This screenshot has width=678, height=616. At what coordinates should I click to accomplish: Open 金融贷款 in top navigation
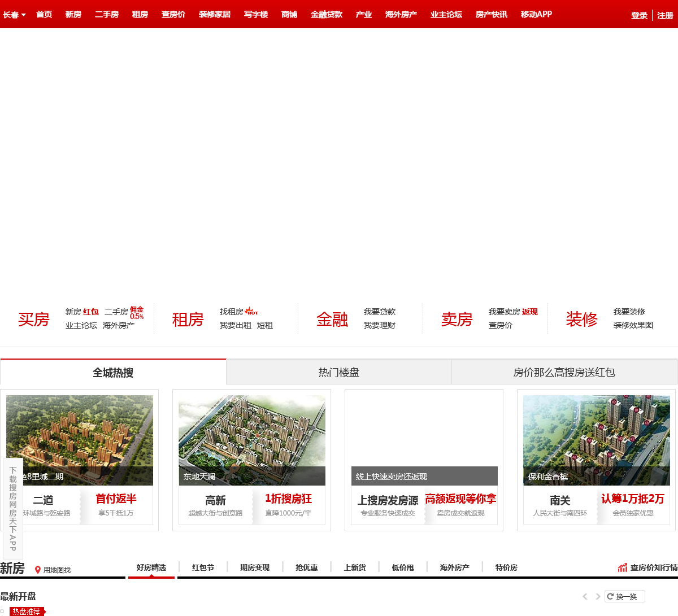pos(327,15)
